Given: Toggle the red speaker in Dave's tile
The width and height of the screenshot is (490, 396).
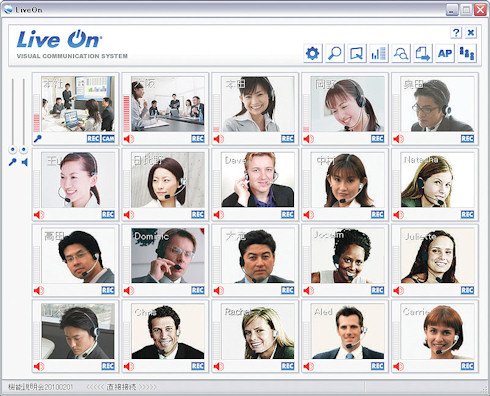Looking at the screenshot, I should [219, 215].
